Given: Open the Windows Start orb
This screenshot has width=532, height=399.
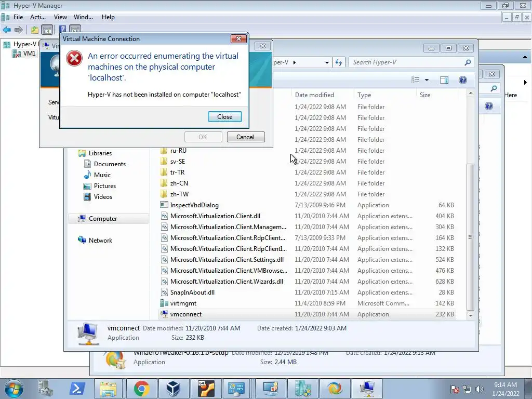Looking at the screenshot, I should tap(14, 389).
